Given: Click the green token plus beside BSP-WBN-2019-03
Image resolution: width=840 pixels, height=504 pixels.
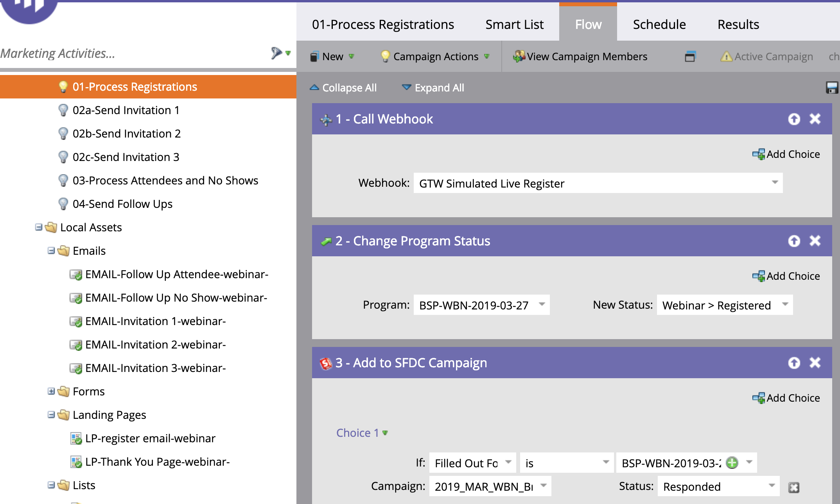Looking at the screenshot, I should [732, 463].
